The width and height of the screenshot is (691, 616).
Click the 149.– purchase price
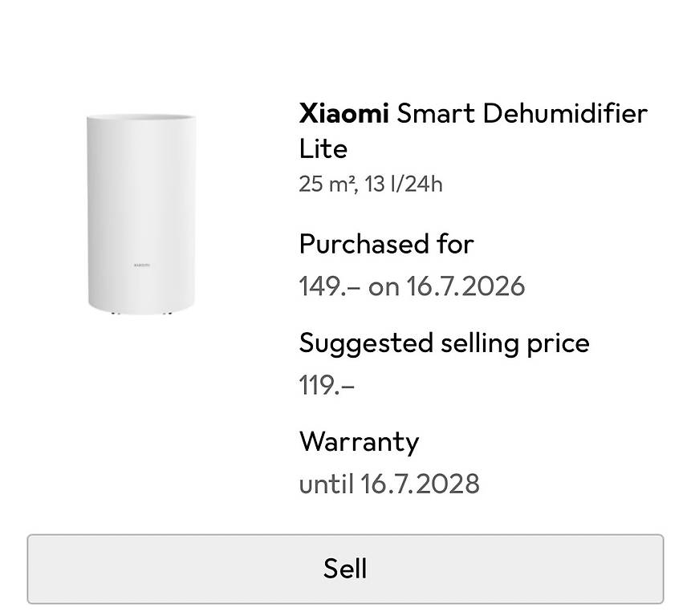[330, 286]
